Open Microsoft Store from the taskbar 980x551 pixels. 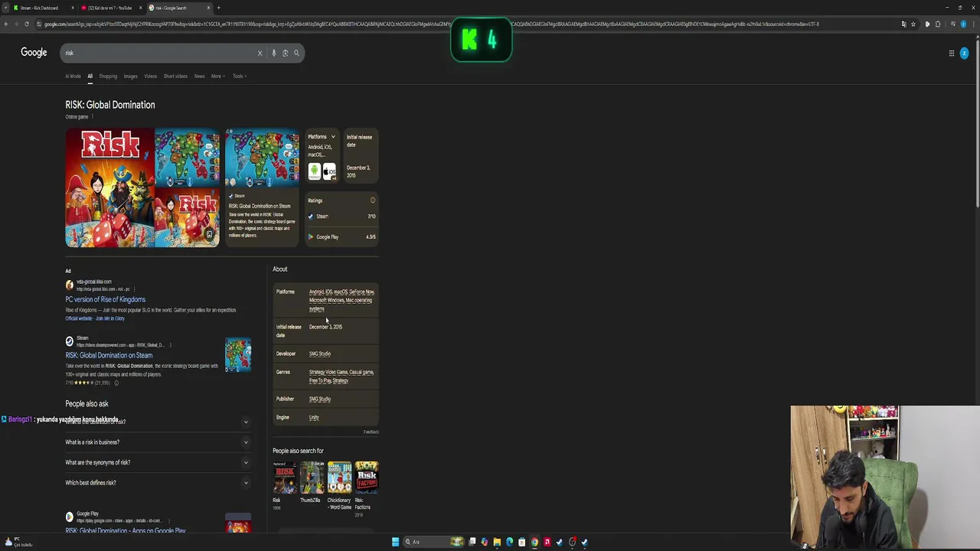point(522,542)
